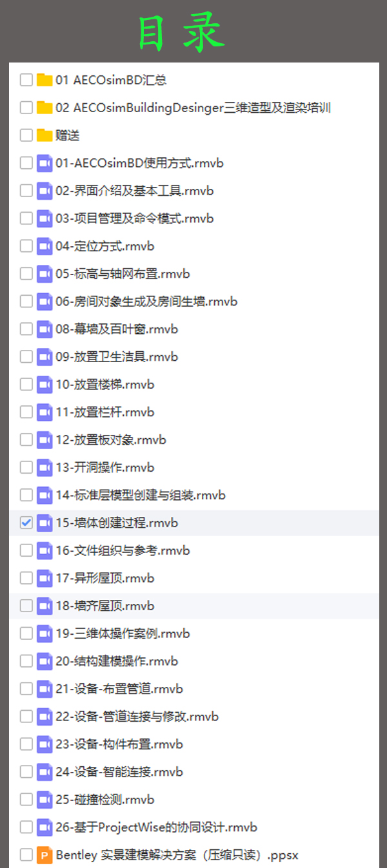387x868 pixels.
Task: Uncheck the checkbox for 15-墙体创建过程.rmvb
Action: click(x=26, y=523)
